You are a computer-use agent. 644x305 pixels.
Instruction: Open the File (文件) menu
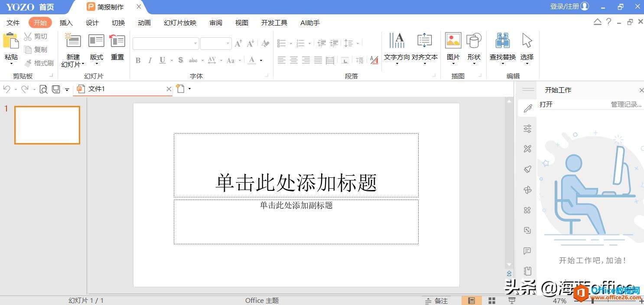[x=13, y=23]
